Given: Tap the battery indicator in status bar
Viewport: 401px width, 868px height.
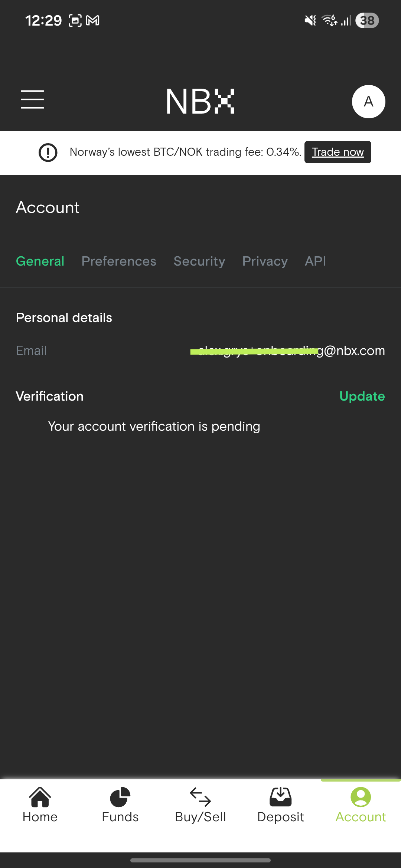Looking at the screenshot, I should 367,20.
